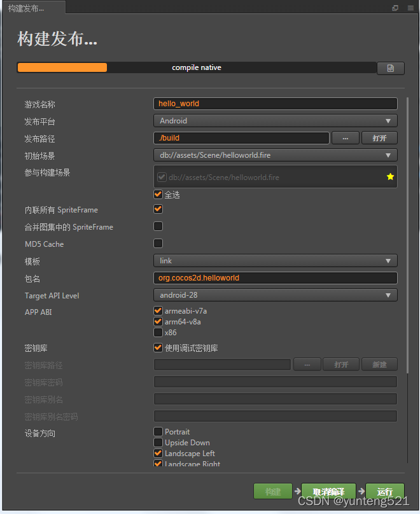Viewport: 420px width, 514px height.
Task: Open the 初始场景 scene dropdown
Action: coord(276,155)
